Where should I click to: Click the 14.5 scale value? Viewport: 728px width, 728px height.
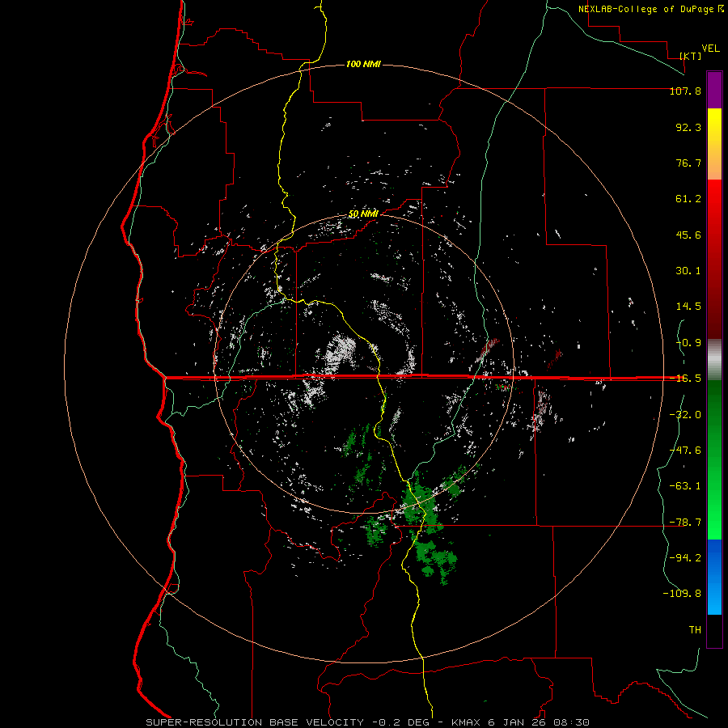(688, 307)
